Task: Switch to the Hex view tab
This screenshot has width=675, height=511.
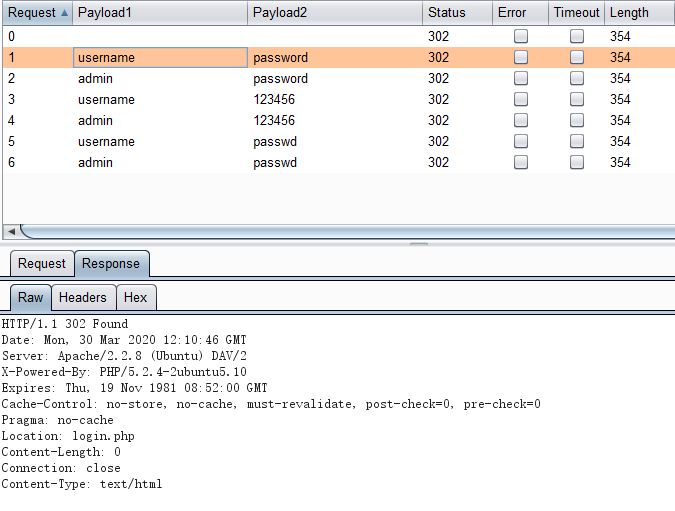Action: pyautogui.click(x=135, y=298)
